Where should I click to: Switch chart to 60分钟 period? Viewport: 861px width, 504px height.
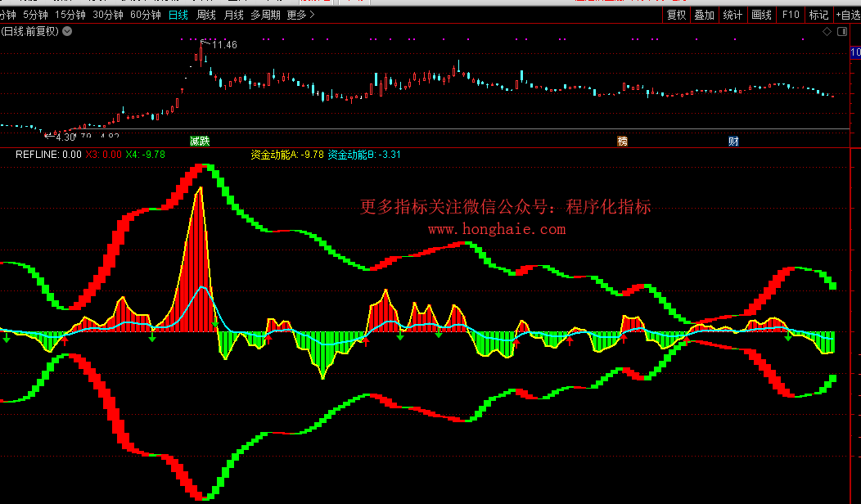pos(146,15)
